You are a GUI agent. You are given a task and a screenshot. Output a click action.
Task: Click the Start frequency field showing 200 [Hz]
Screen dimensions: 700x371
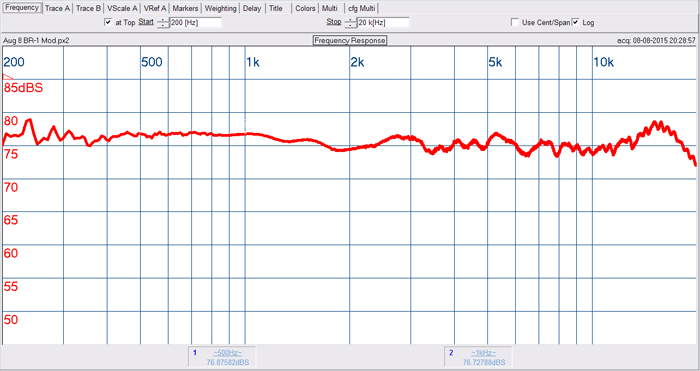pyautogui.click(x=196, y=22)
